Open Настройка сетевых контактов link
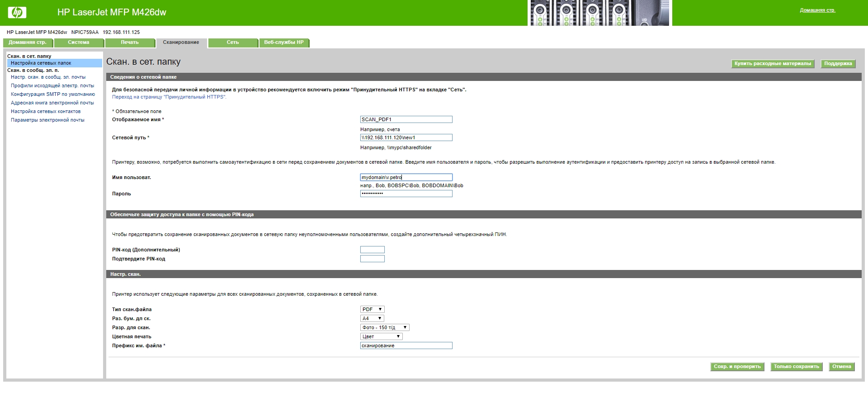 46,112
